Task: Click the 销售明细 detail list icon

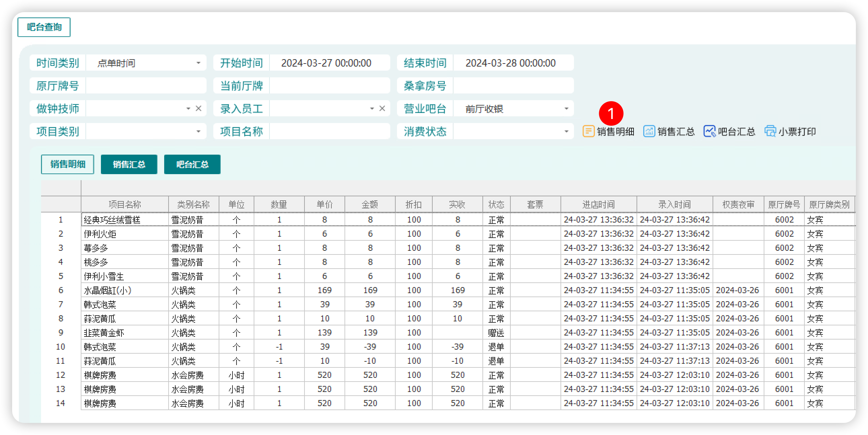Action: click(588, 131)
